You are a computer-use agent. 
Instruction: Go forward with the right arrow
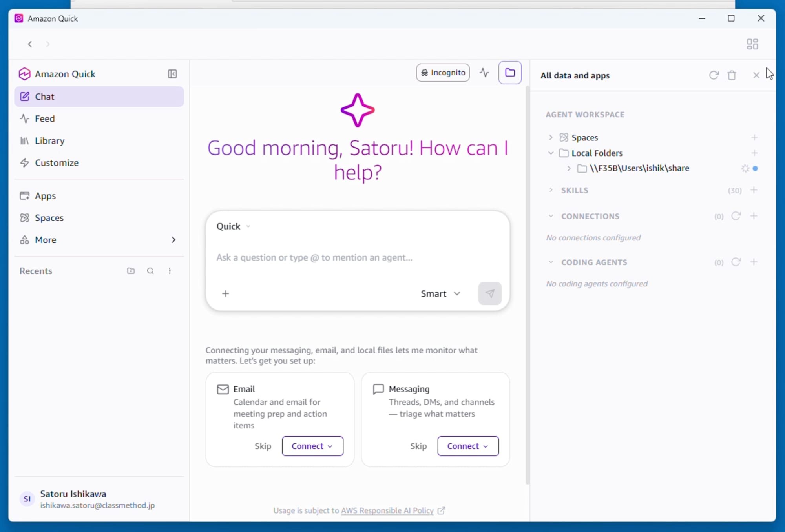click(47, 44)
